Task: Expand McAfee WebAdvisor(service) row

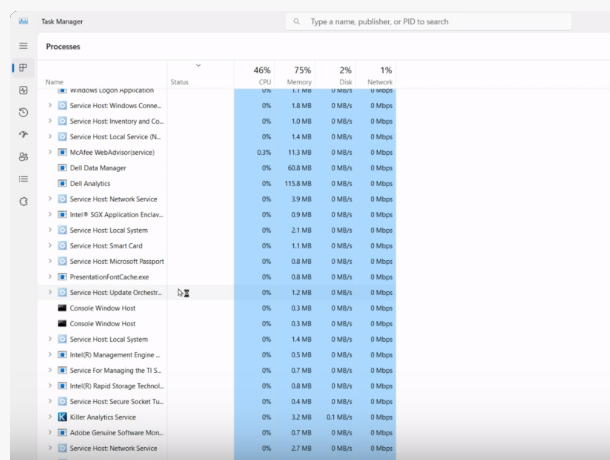Action: (x=50, y=152)
